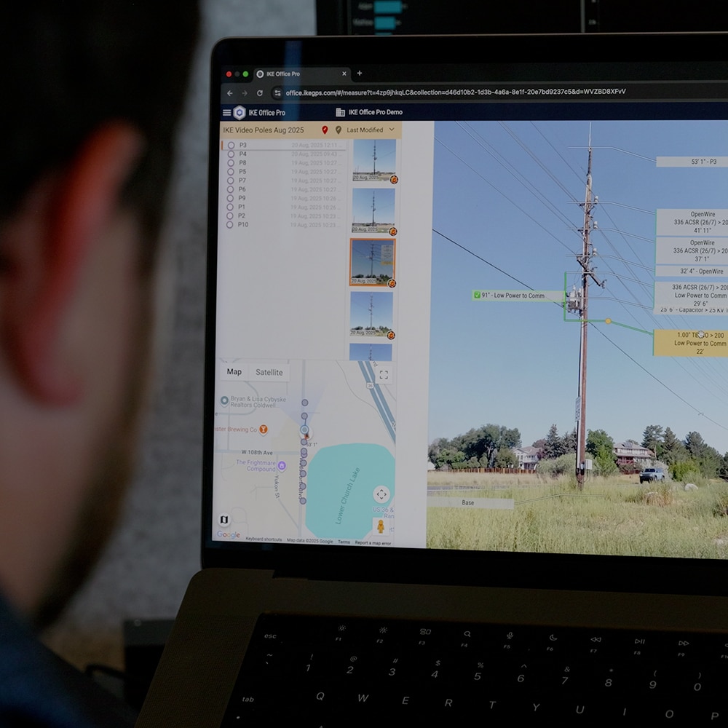Viewport: 728px width, 728px height.
Task: Click the OpenWire 41' 11" annotation label
Action: [x=692, y=222]
